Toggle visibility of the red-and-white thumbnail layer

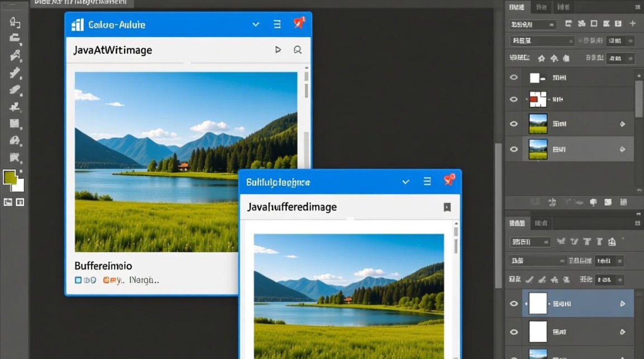coord(514,100)
